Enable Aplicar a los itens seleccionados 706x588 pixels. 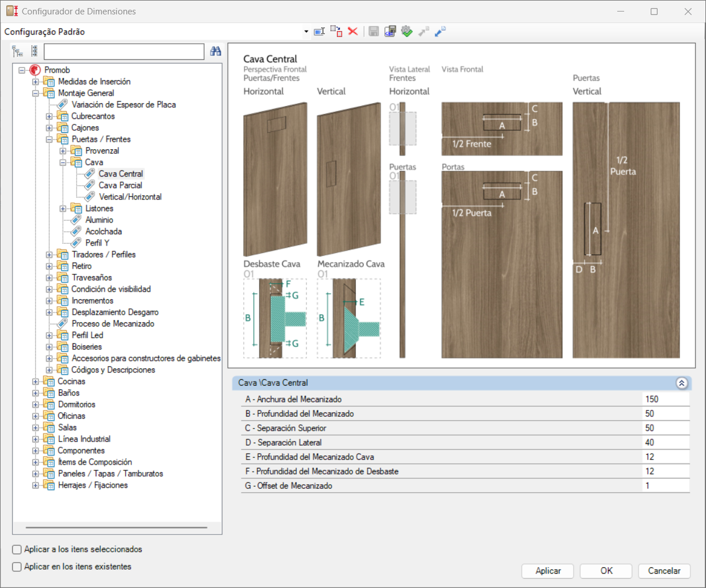tap(17, 549)
